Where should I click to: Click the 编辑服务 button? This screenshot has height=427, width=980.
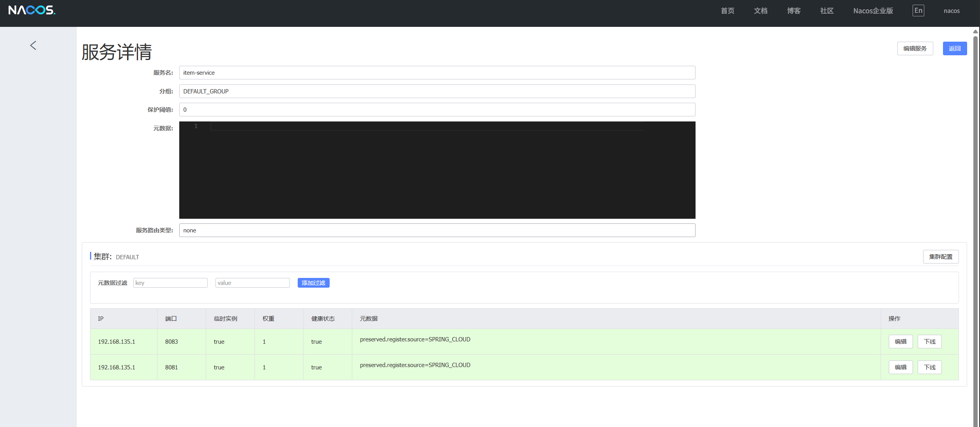click(915, 48)
